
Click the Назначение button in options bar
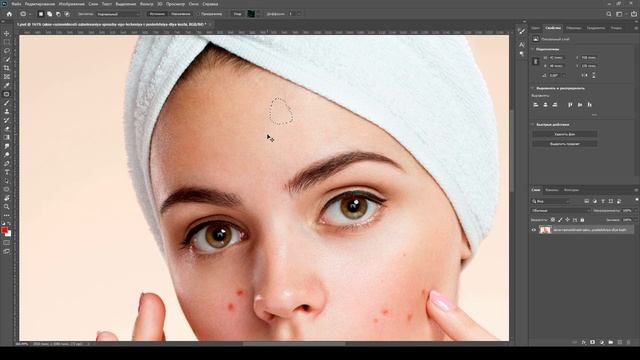pos(180,14)
